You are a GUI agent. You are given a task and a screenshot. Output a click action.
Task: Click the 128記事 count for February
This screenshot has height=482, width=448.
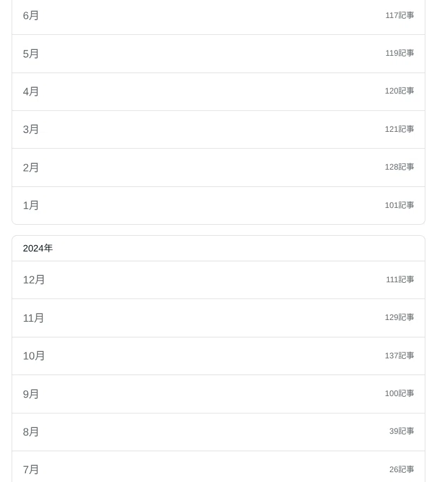pos(399,167)
